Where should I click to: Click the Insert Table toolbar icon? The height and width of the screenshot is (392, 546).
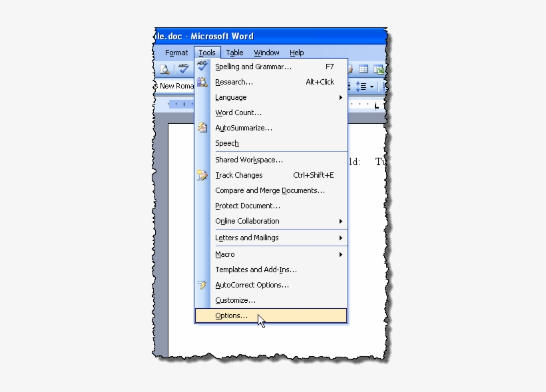[x=364, y=69]
